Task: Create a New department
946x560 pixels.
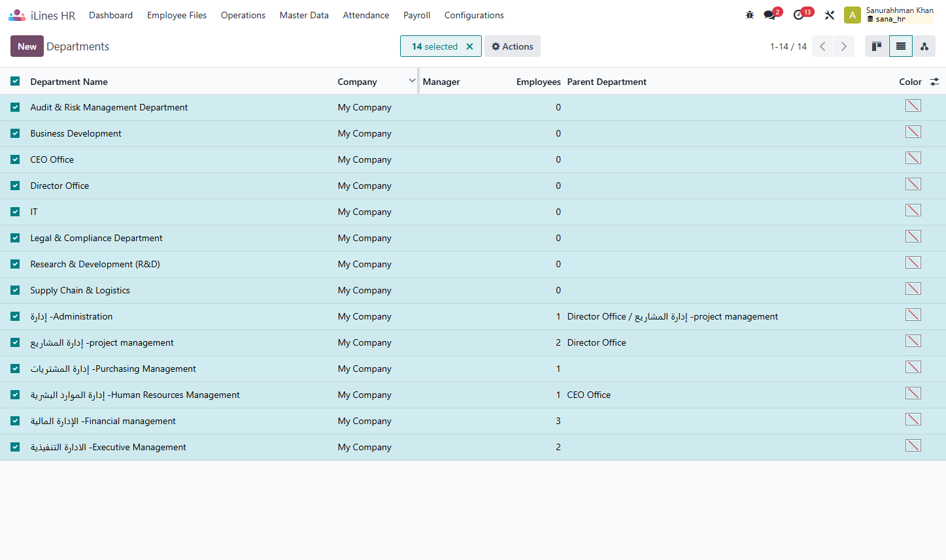Action: 27,46
